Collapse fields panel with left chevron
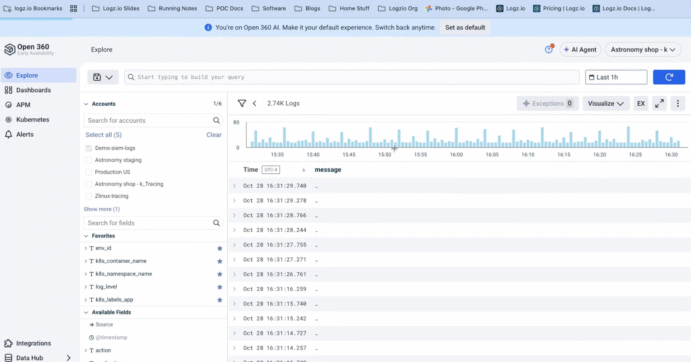The height and width of the screenshot is (362, 691). coord(254,103)
